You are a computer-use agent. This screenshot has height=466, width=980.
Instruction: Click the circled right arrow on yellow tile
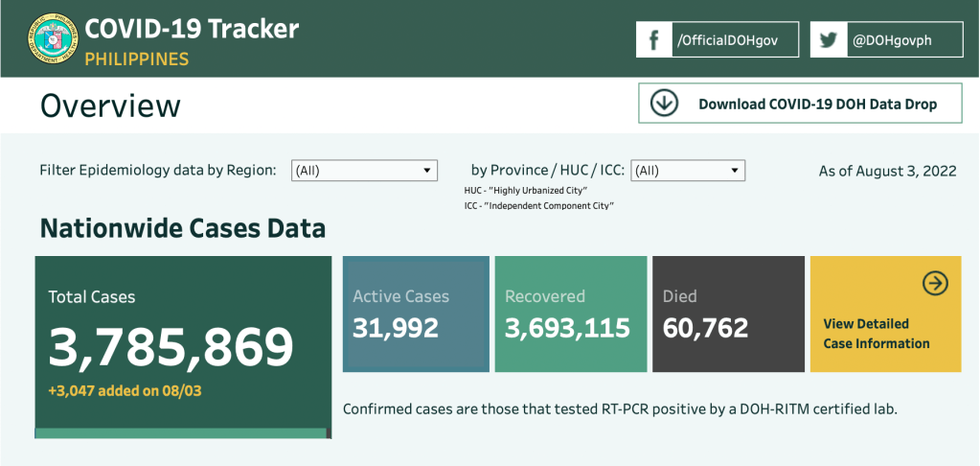[x=935, y=283]
